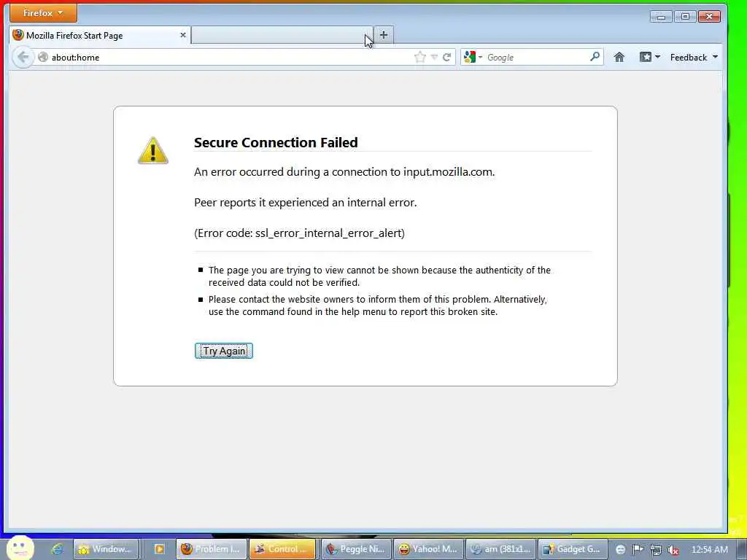
Task: Click the round tray icon beside Gadget G...
Action: click(620, 550)
